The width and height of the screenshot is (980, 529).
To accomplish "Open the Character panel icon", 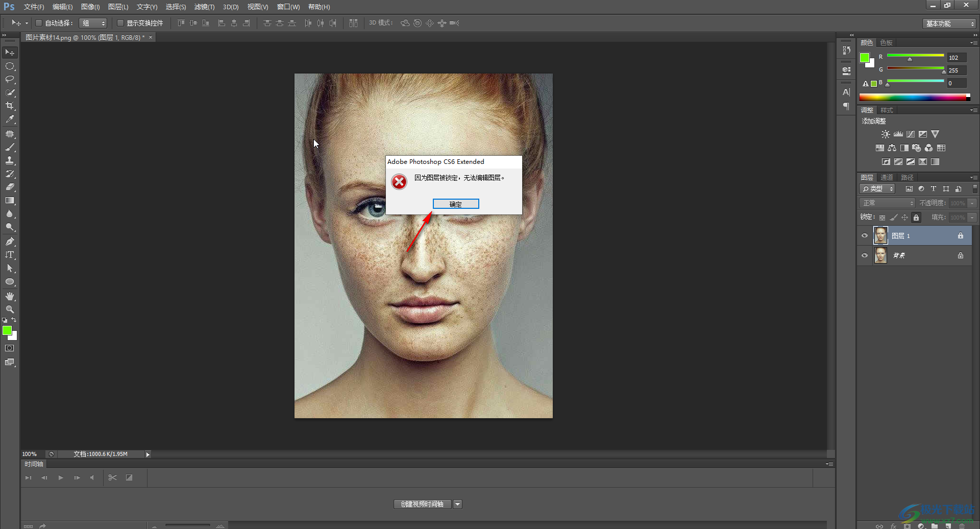I will coord(847,92).
